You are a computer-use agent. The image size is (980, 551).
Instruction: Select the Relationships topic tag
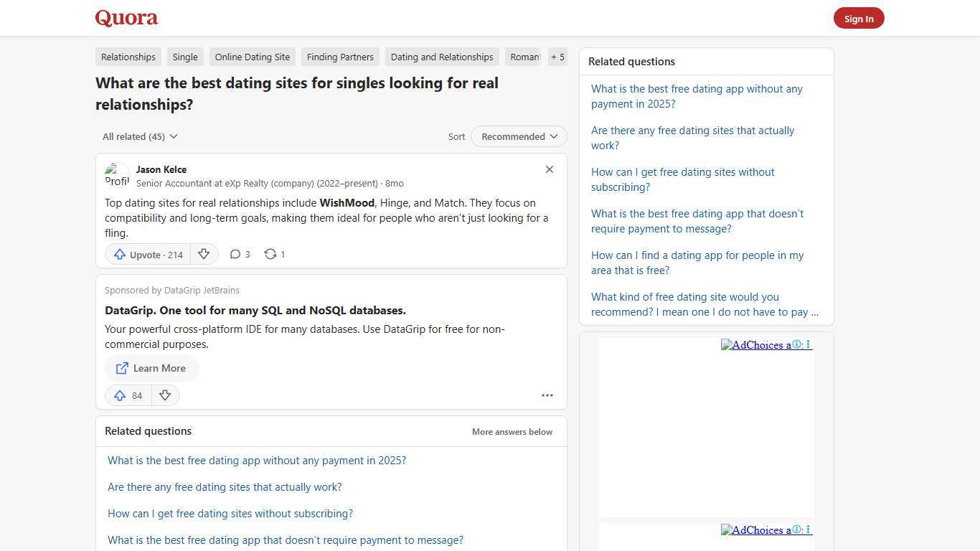point(128,57)
